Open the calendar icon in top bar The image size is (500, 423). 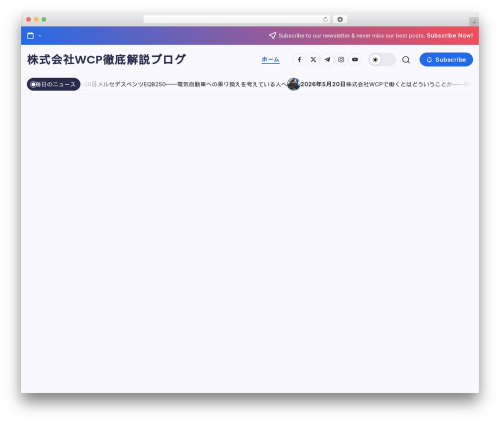30,36
